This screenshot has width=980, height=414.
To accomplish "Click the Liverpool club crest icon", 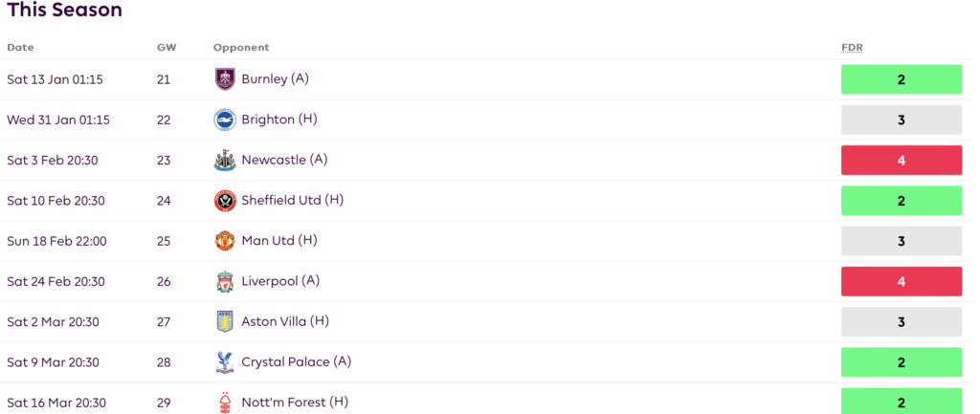I will coord(225,282).
